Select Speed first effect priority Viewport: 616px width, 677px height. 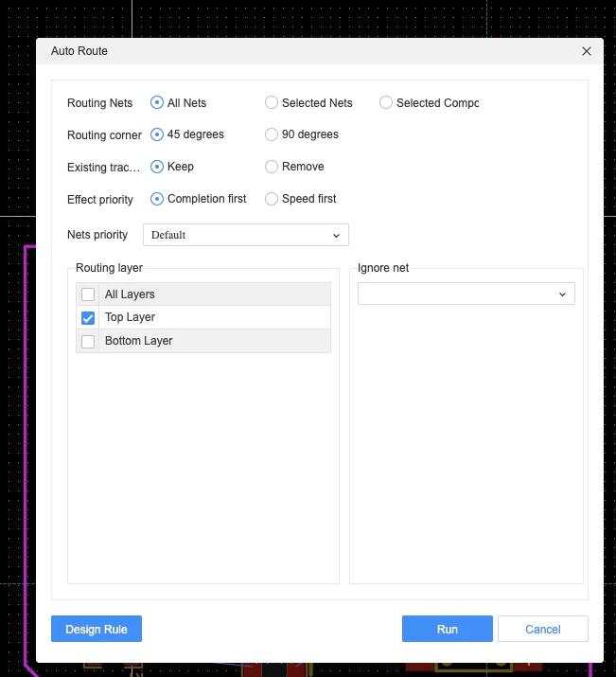point(272,199)
